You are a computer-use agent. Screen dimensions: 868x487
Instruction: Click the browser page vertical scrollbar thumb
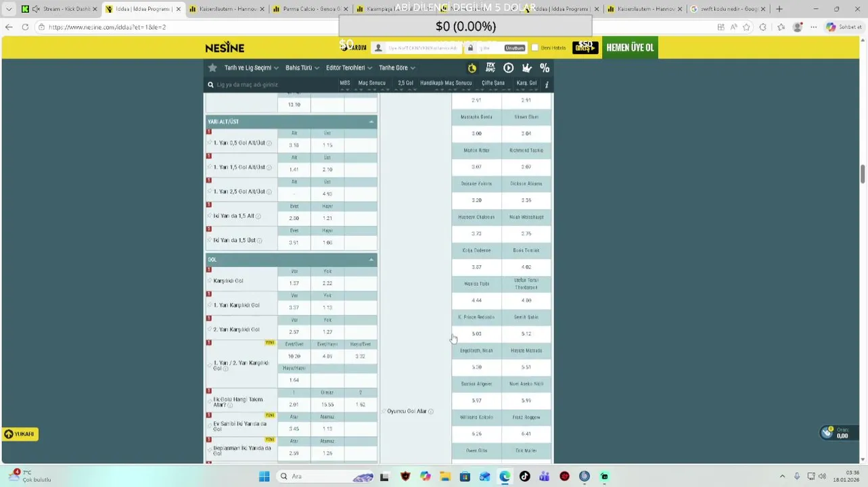[863, 173]
